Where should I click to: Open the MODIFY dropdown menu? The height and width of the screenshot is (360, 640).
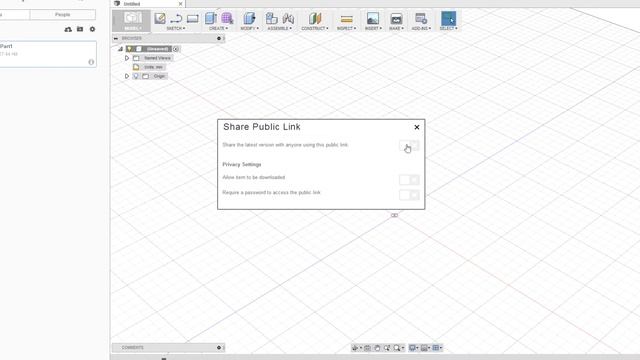(x=249, y=29)
